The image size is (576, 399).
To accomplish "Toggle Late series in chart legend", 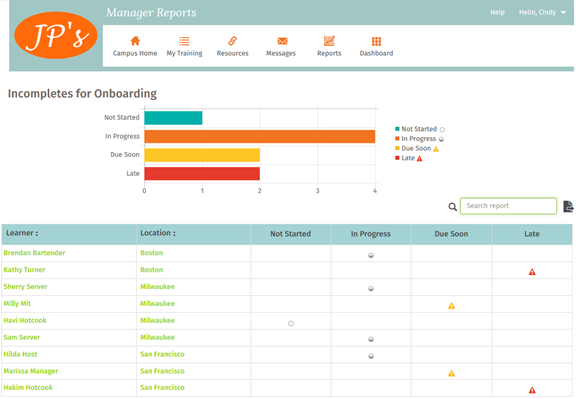I will 408,158.
